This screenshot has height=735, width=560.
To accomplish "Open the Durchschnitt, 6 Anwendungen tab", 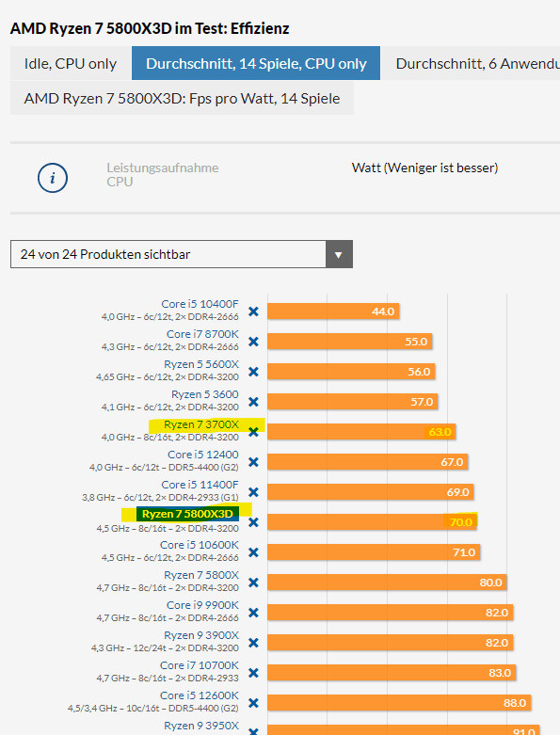I will coord(471,63).
